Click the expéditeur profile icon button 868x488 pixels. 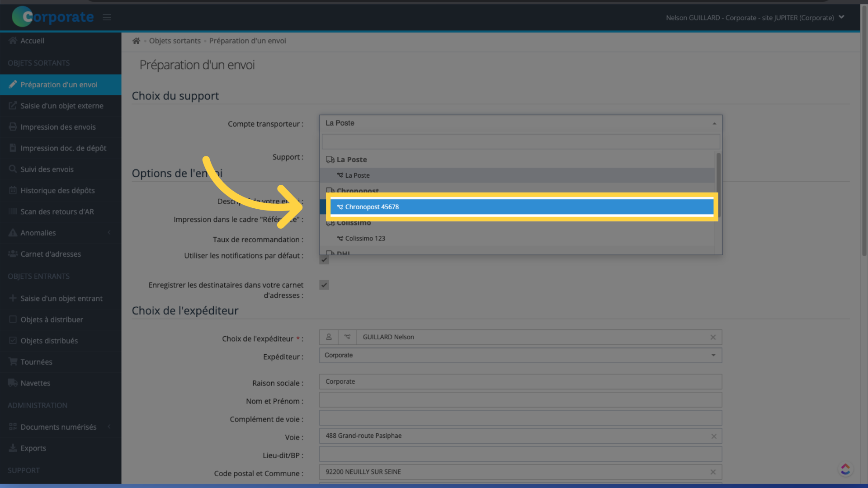[x=329, y=337]
